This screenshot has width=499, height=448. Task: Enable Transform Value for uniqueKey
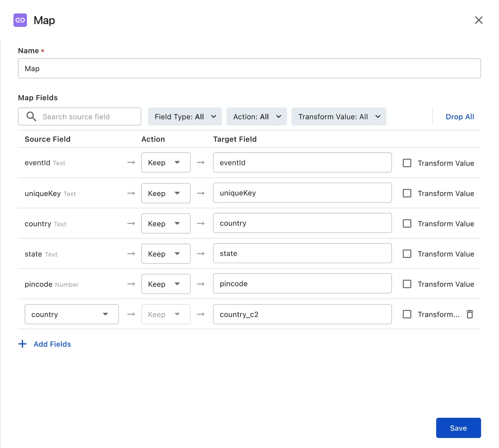point(407,193)
